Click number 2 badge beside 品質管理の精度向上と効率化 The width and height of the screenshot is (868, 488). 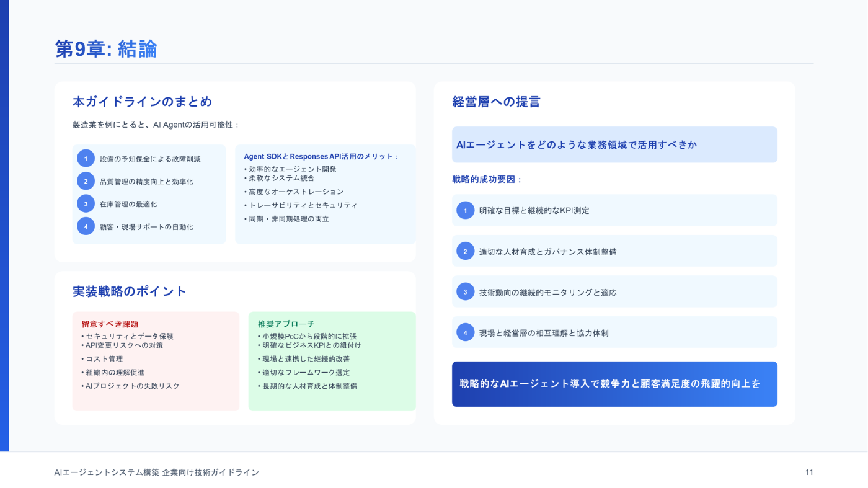click(86, 181)
